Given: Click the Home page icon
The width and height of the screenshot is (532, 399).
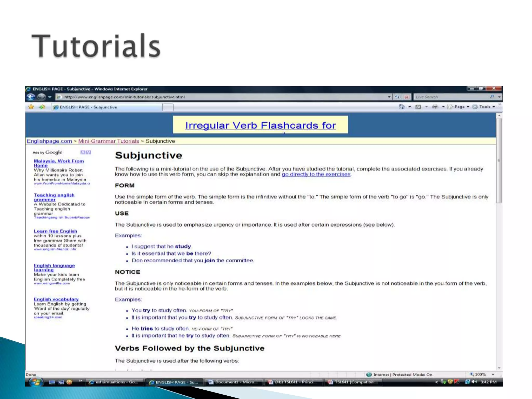Looking at the screenshot, I should [x=402, y=107].
